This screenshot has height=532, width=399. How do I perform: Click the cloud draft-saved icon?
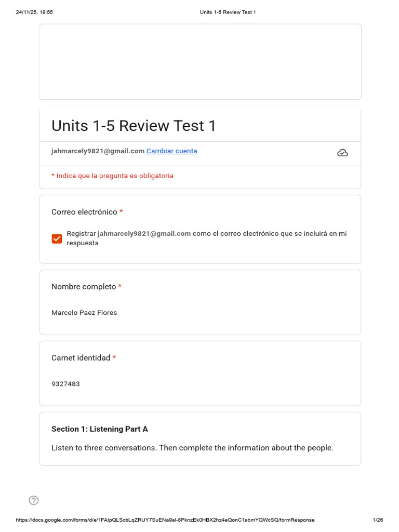(342, 153)
